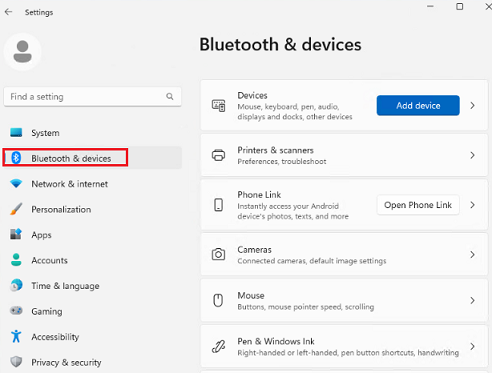Expand Cameras row chevron
The width and height of the screenshot is (492, 373).
(472, 255)
